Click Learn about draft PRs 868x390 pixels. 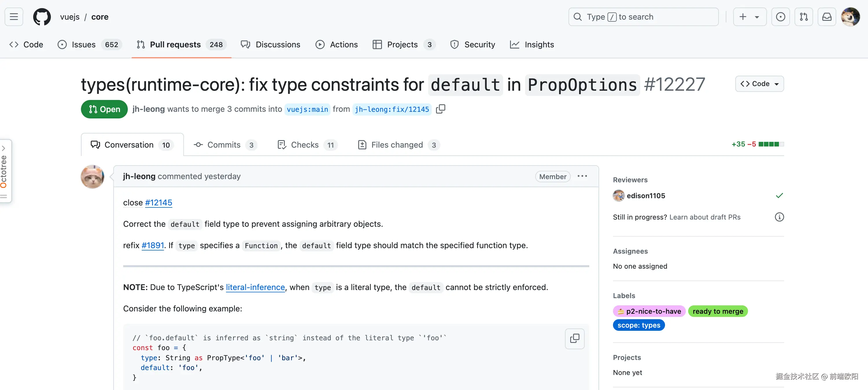click(704, 217)
